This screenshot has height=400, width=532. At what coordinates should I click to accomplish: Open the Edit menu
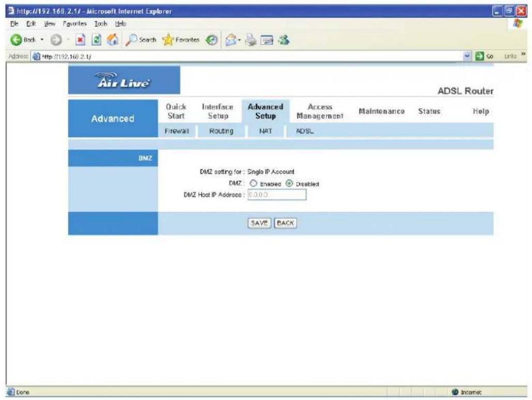[x=31, y=24]
